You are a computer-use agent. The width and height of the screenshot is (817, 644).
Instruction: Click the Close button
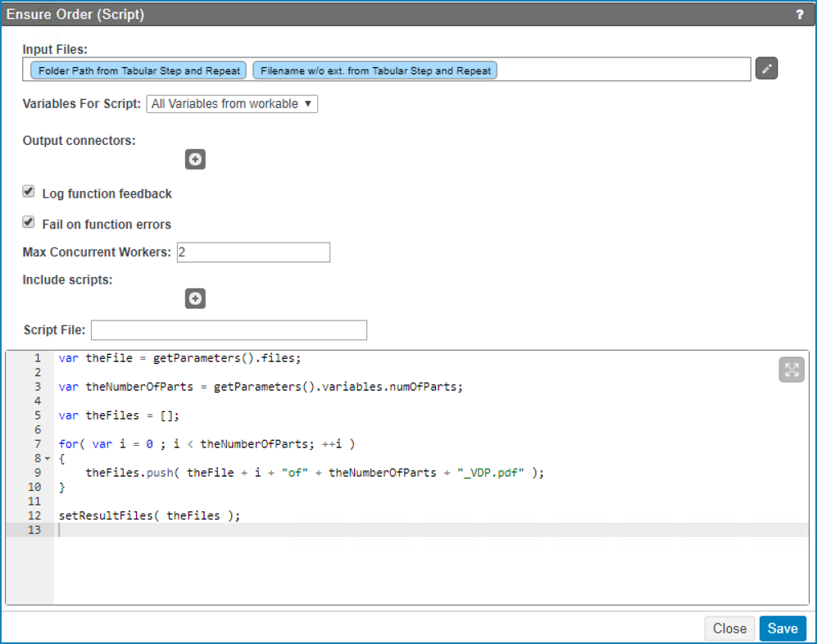coord(729,628)
